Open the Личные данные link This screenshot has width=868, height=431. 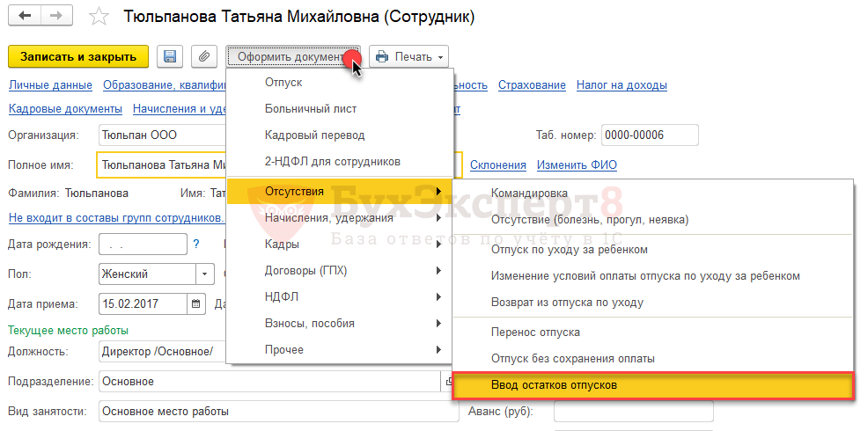point(50,85)
